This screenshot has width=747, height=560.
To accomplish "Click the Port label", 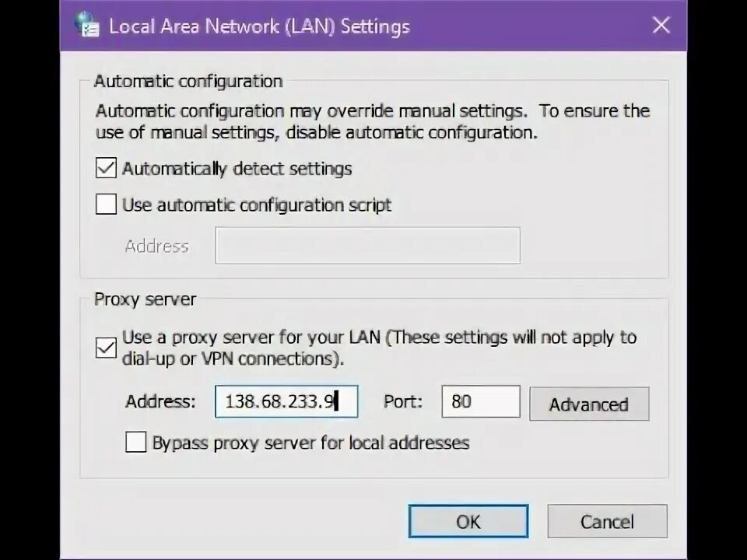I will [x=403, y=401].
